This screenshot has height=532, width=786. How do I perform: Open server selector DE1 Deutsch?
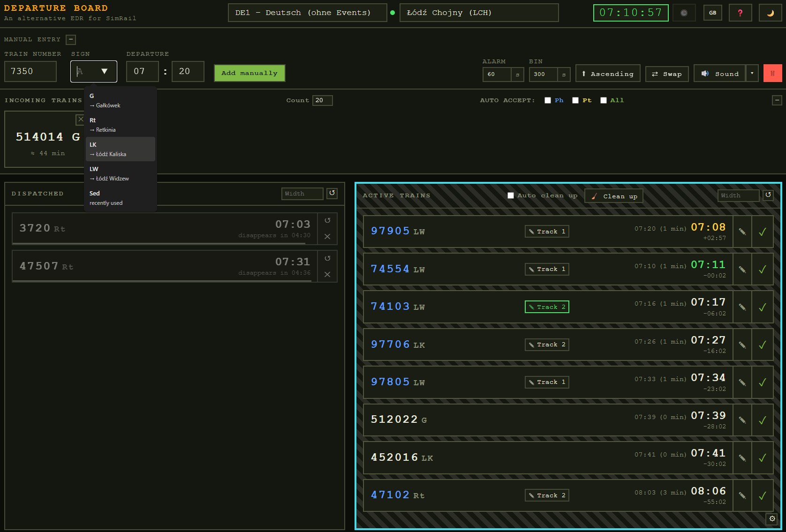308,13
